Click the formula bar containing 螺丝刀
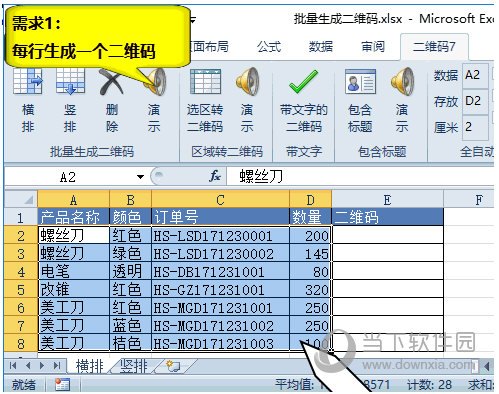This screenshot has height=394, width=499. [360, 176]
